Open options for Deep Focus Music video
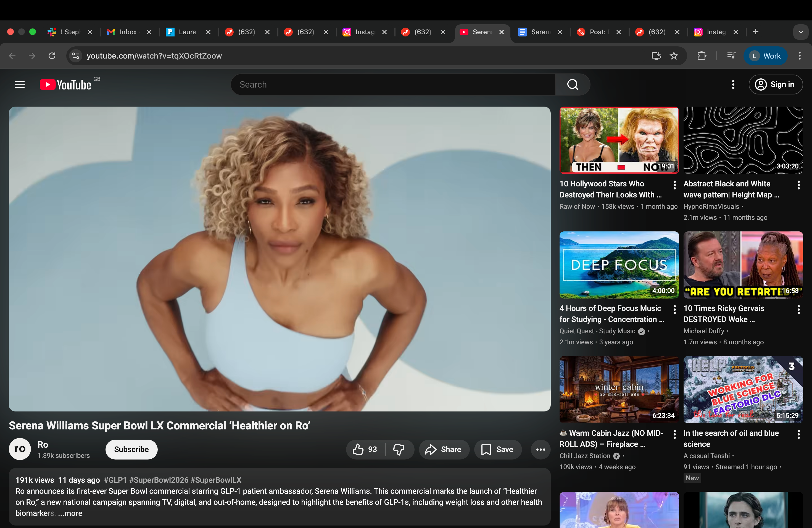 [674, 309]
